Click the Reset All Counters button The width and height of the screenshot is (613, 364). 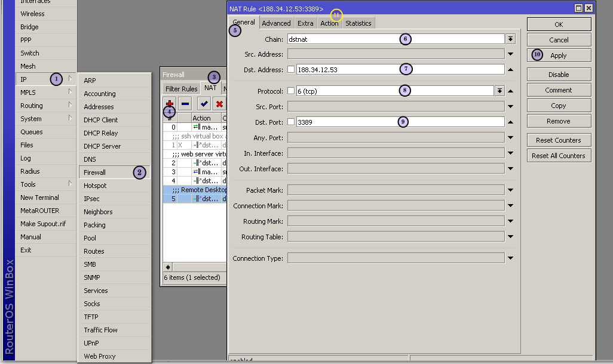(559, 156)
